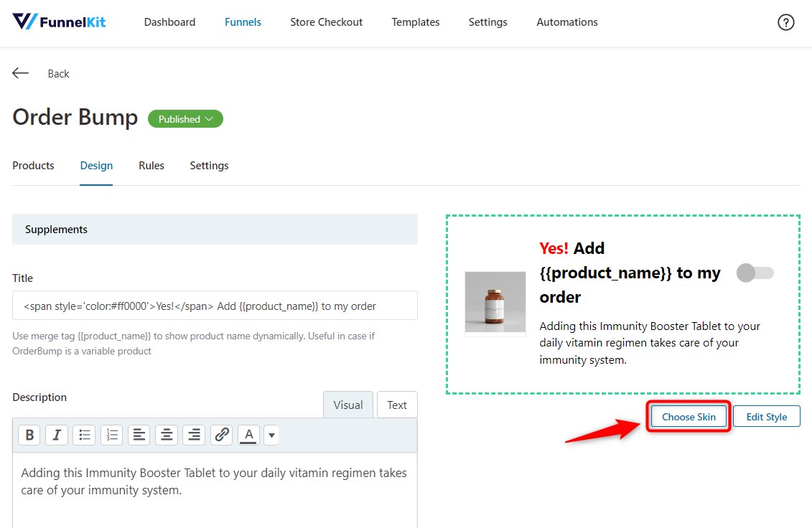Align description text left
The height and width of the screenshot is (528, 812).
point(139,435)
